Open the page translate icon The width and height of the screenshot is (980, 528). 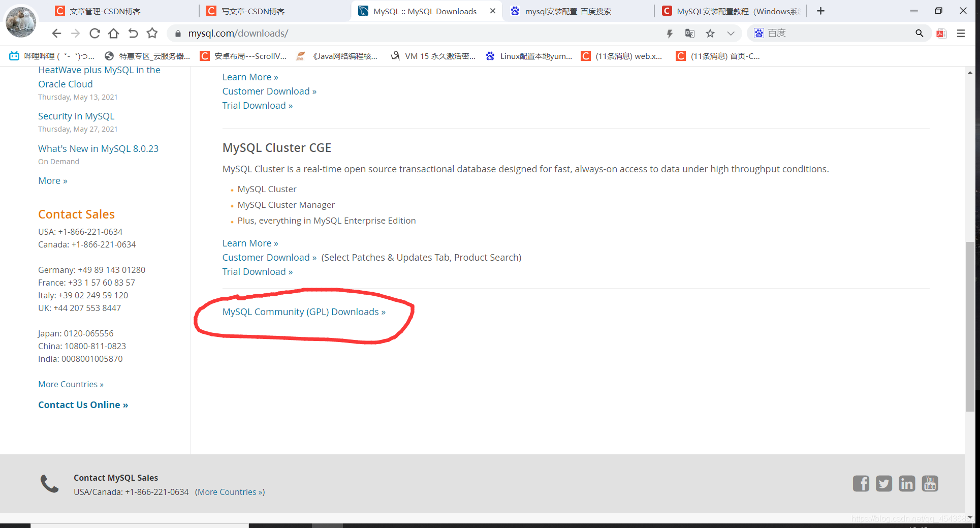point(689,34)
